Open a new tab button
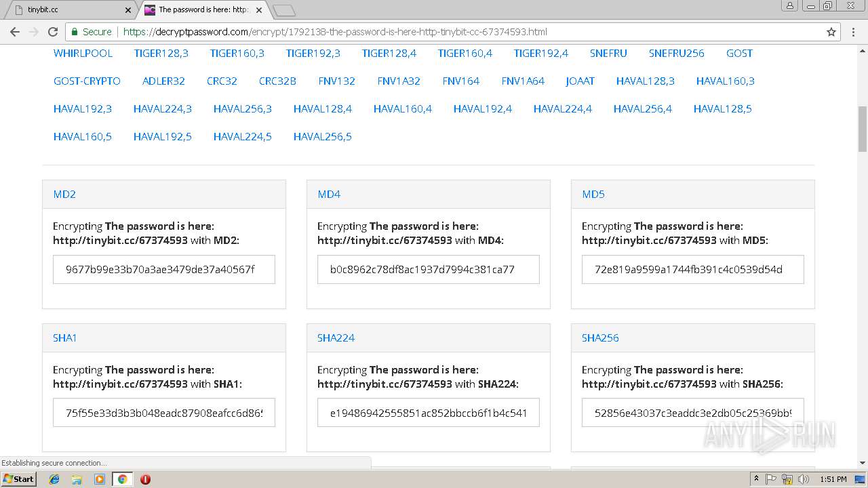Viewport: 868px width, 488px height. click(283, 10)
